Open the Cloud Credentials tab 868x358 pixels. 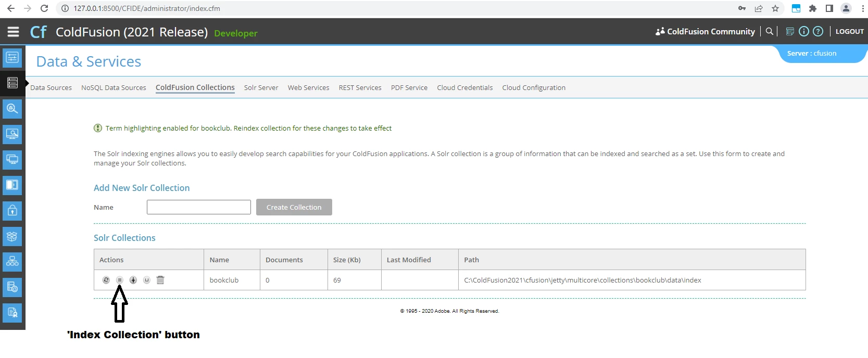[465, 87]
